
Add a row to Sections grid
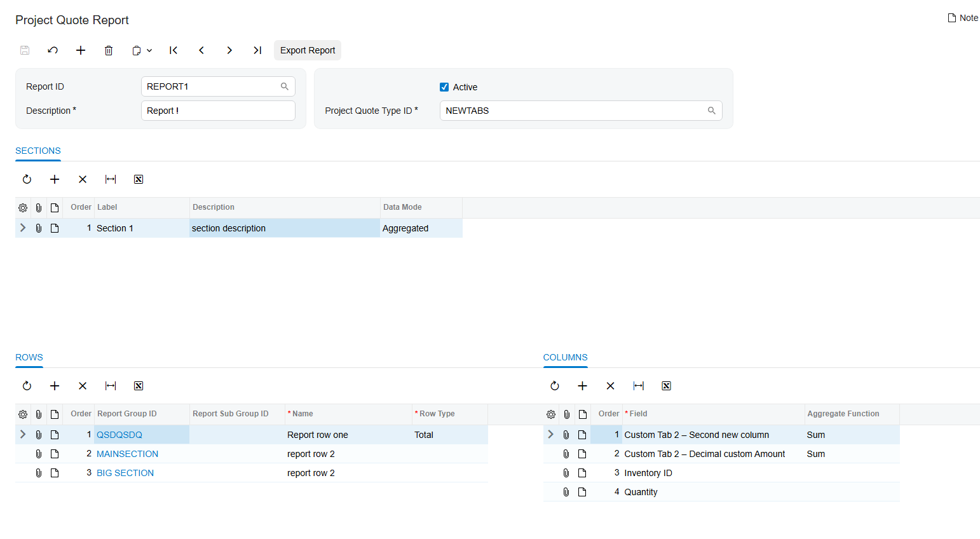[x=55, y=179]
